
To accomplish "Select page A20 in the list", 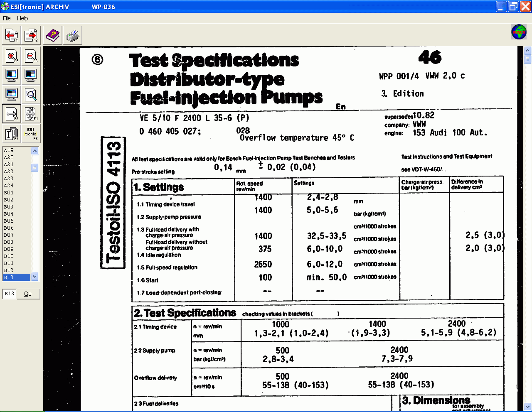I will pyautogui.click(x=17, y=157).
